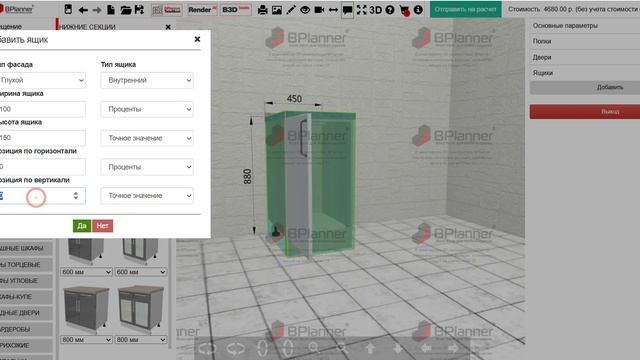Click the B3D toolbar button

click(x=236, y=10)
